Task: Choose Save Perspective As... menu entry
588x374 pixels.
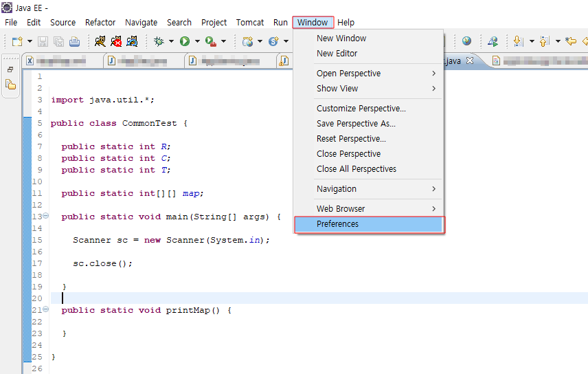Action: point(368,124)
